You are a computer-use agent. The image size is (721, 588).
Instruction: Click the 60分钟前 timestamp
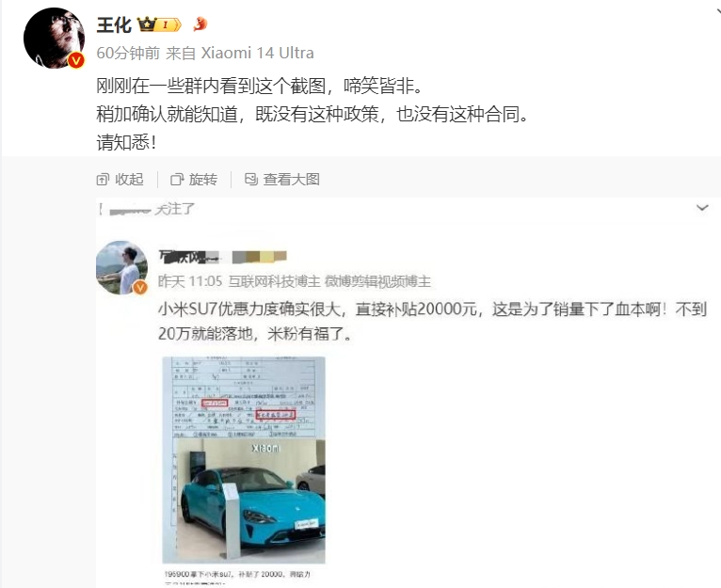point(128,53)
